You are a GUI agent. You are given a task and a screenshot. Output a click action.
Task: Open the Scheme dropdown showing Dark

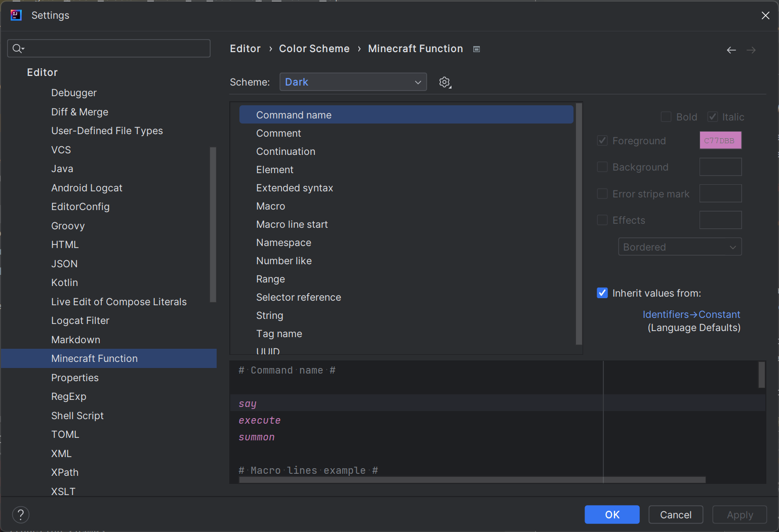(x=353, y=82)
